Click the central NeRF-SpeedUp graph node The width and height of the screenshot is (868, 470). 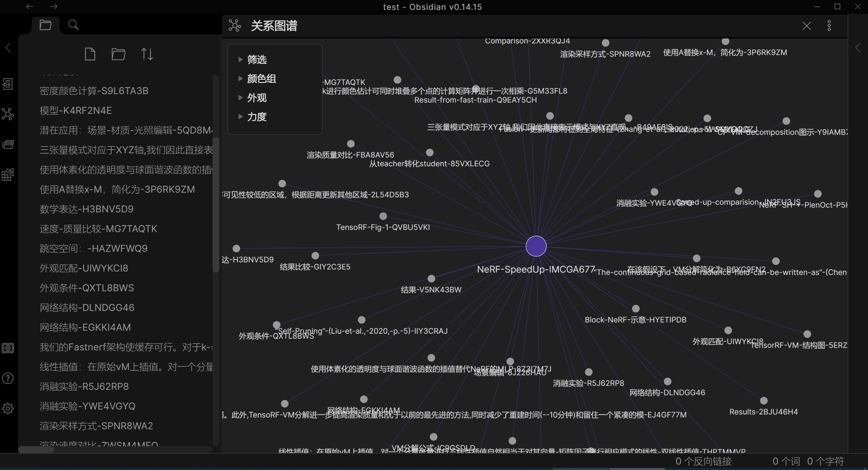pyautogui.click(x=536, y=246)
